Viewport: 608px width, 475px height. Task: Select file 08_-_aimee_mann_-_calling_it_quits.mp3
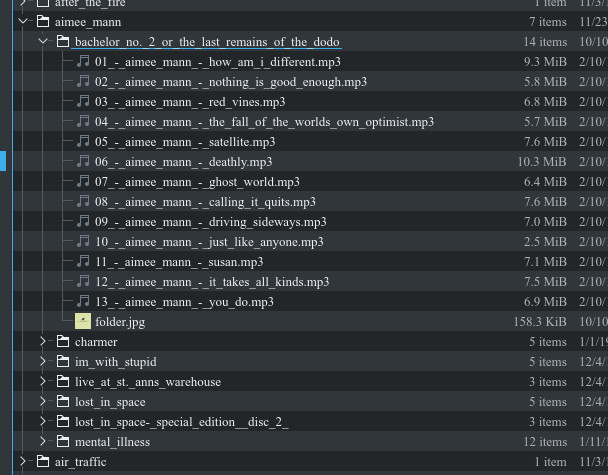click(x=205, y=202)
